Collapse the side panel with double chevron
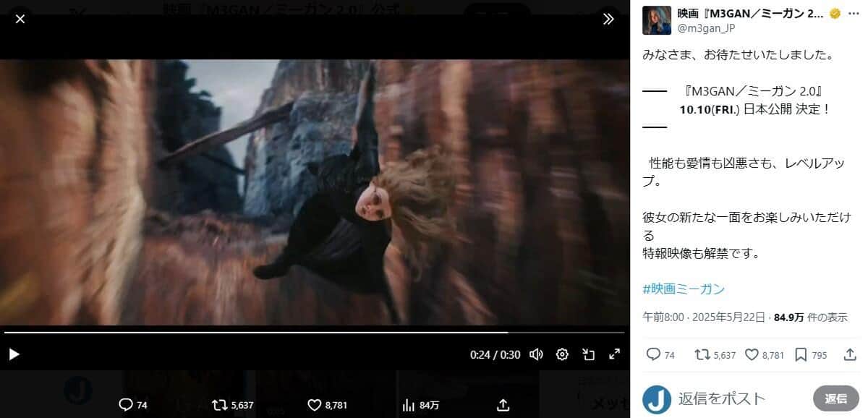The width and height of the screenshot is (868, 418). coord(608,19)
